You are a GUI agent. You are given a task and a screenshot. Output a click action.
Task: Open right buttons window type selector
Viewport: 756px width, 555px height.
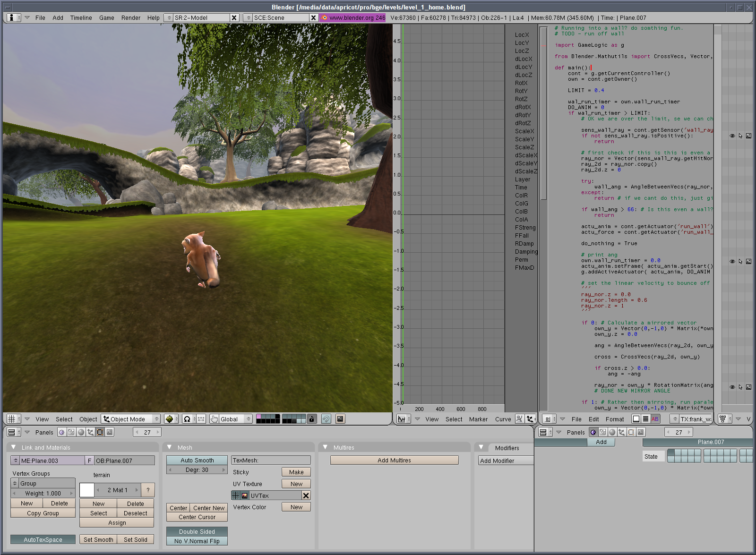[x=545, y=432]
